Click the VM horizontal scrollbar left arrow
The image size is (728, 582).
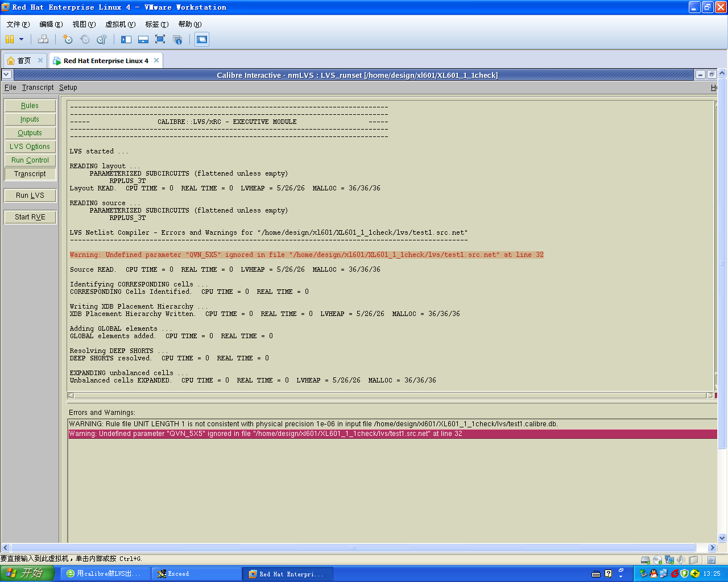(x=6, y=548)
